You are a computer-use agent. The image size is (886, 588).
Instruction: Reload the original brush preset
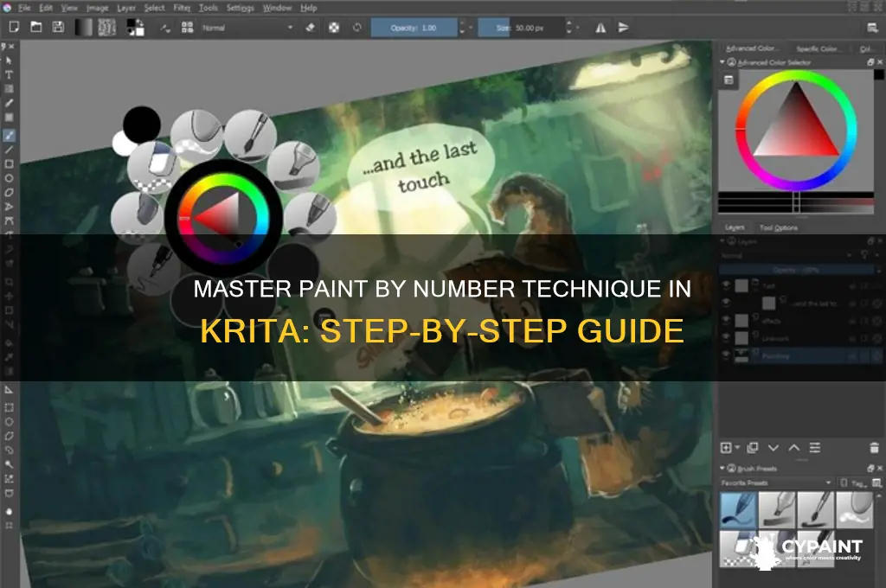pos(357,27)
